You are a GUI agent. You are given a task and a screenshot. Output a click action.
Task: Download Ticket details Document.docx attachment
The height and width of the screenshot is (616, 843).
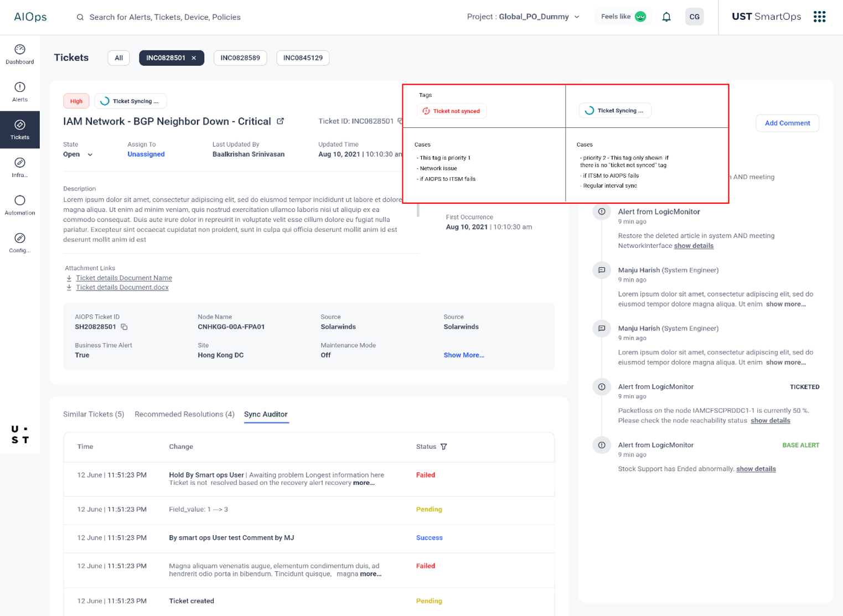122,287
